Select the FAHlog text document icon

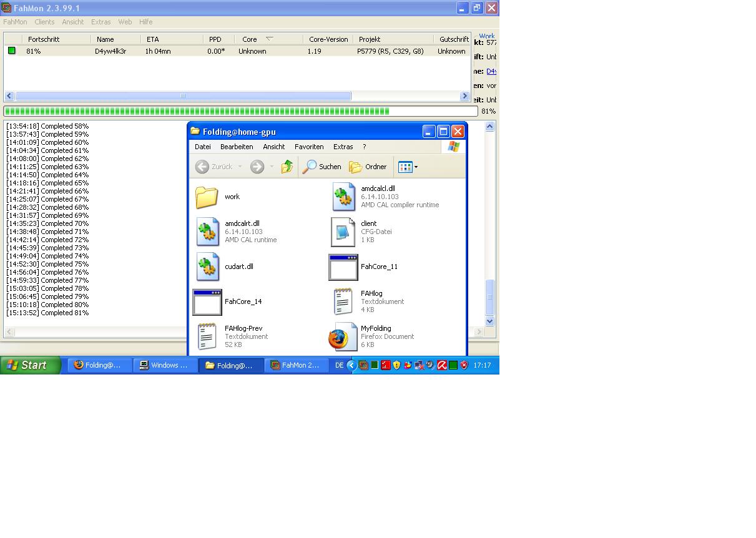343,301
